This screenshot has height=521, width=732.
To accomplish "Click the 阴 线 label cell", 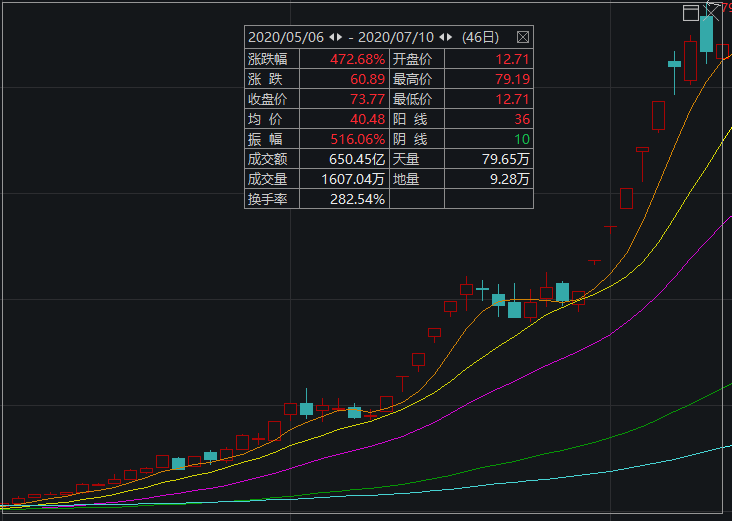I will pos(417,139).
